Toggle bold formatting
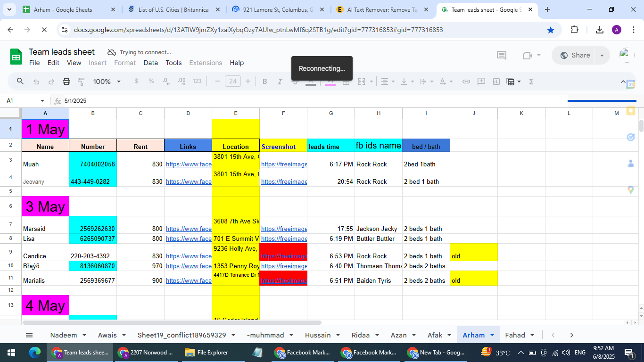644x362 pixels. [x=265, y=82]
